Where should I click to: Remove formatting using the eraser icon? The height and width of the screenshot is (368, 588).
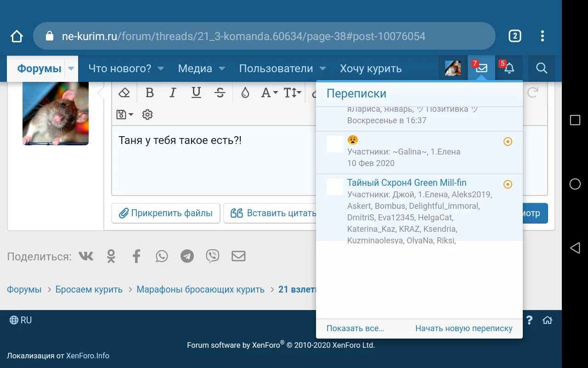[x=124, y=92]
